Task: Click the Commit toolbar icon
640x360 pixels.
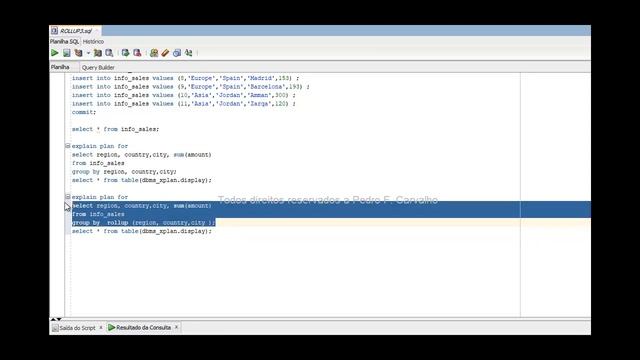Action: coord(125,53)
